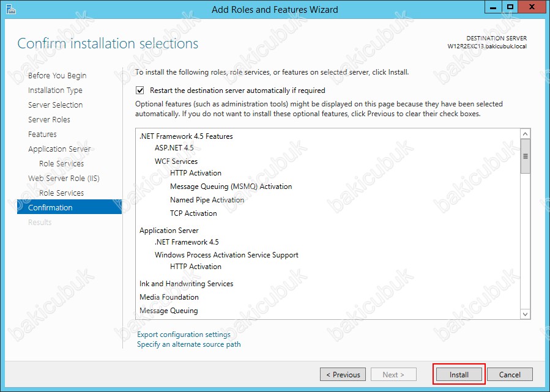This screenshot has height=392, width=550.
Task: Click the selections list scroll up arrow
Action: (525, 133)
